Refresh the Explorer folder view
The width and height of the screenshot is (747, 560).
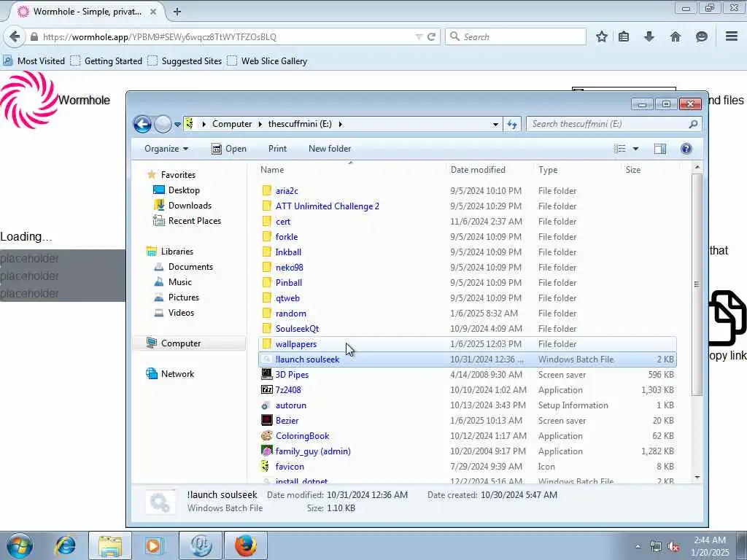coord(512,124)
